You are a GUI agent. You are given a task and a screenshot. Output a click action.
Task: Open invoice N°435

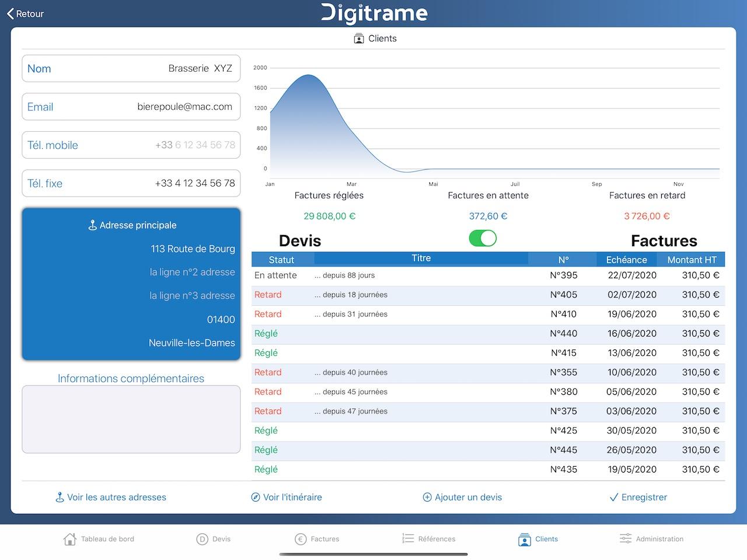pyautogui.click(x=488, y=470)
